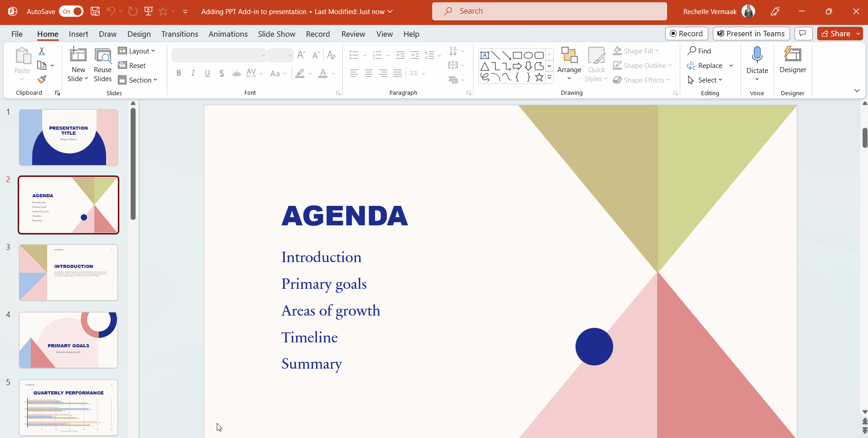The image size is (868, 438).
Task: Expand the Section dropdown menu
Action: pyautogui.click(x=138, y=80)
